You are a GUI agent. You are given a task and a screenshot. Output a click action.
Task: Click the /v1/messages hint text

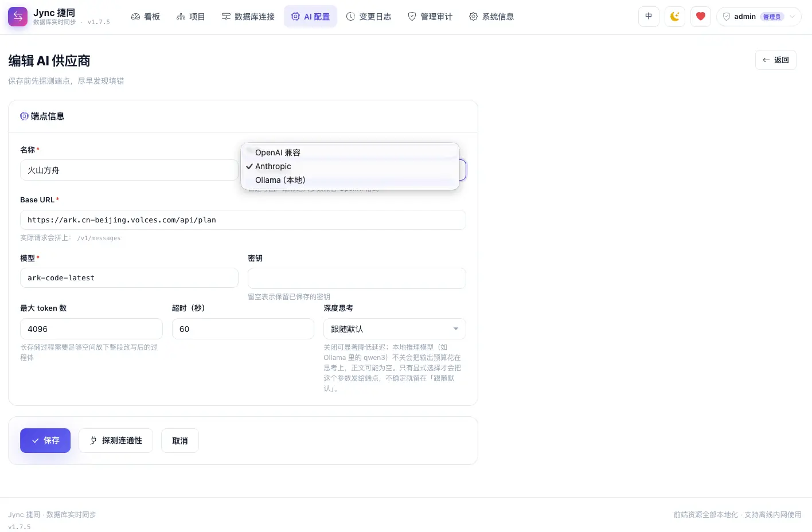coord(99,238)
